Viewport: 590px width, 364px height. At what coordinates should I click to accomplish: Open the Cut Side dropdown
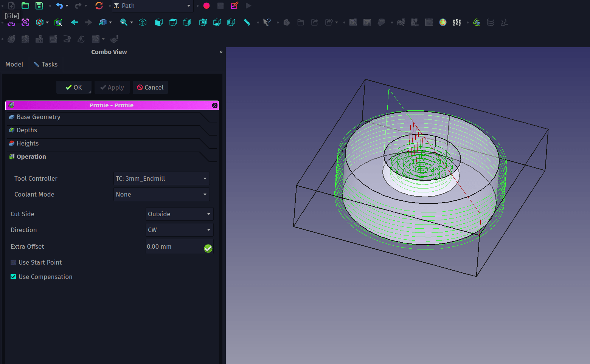tap(179, 214)
